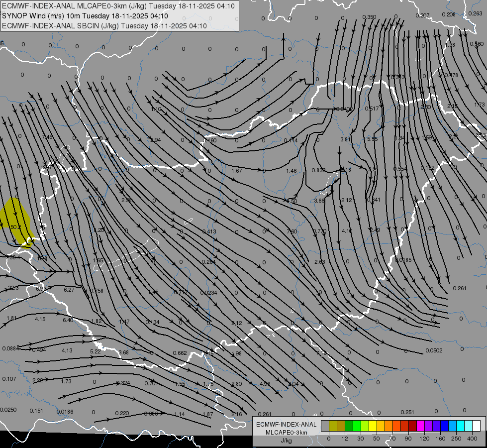
Task: Click map value '0.207'
Action: coord(422,15)
